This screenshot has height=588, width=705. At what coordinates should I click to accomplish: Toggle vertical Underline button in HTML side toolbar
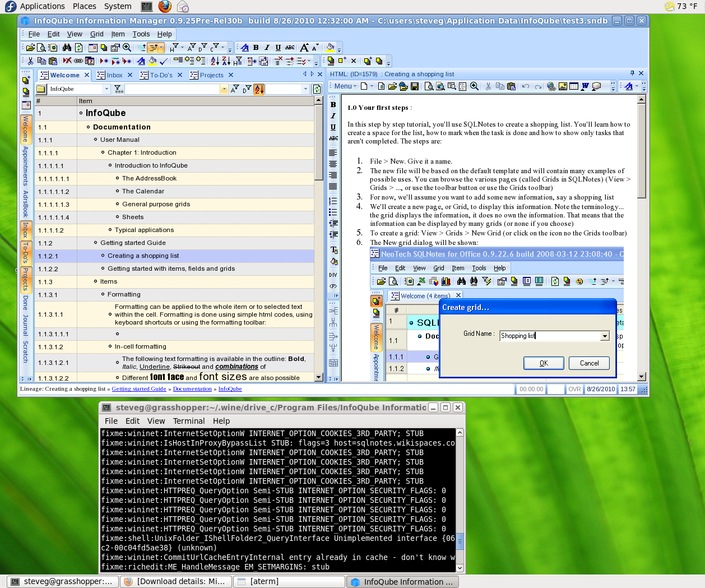coord(333,127)
